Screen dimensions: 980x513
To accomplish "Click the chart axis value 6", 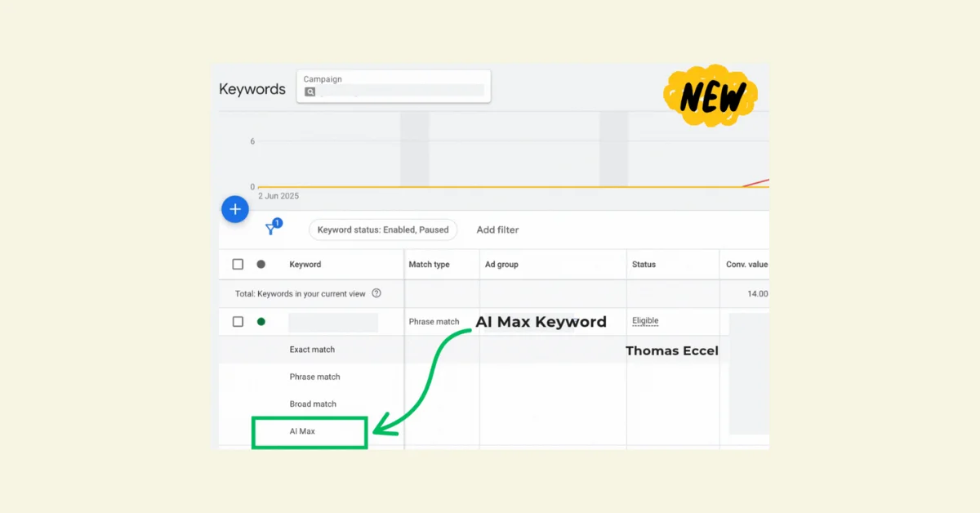I will (252, 141).
